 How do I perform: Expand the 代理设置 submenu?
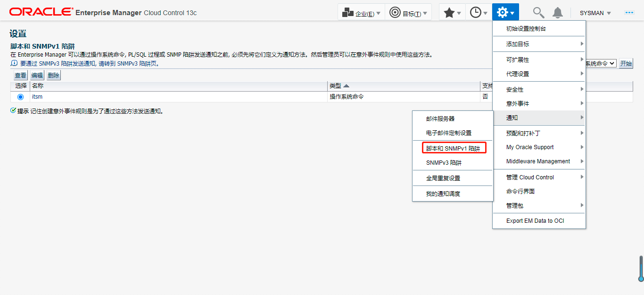point(539,74)
